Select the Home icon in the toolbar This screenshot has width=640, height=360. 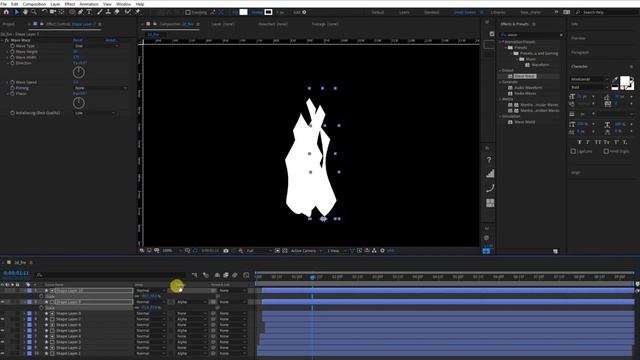click(x=6, y=12)
